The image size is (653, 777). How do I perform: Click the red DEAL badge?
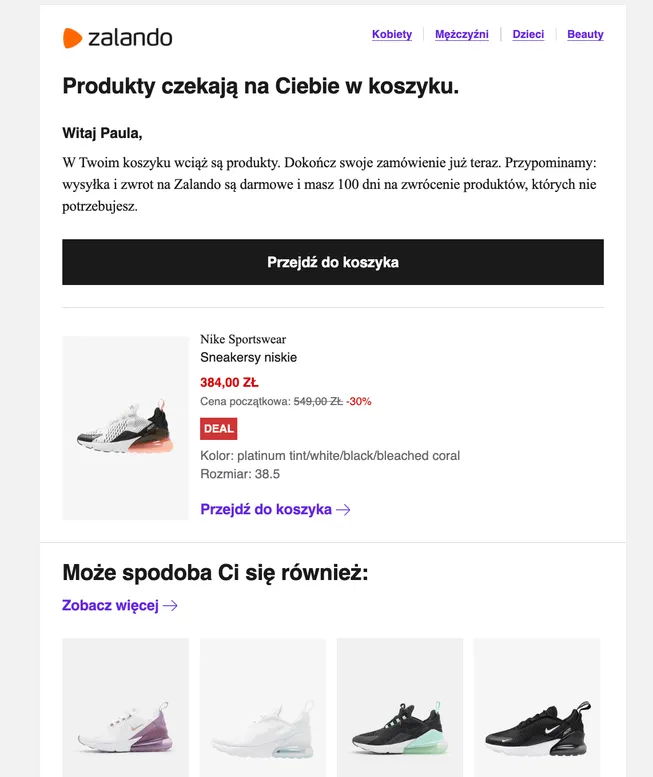pos(218,428)
